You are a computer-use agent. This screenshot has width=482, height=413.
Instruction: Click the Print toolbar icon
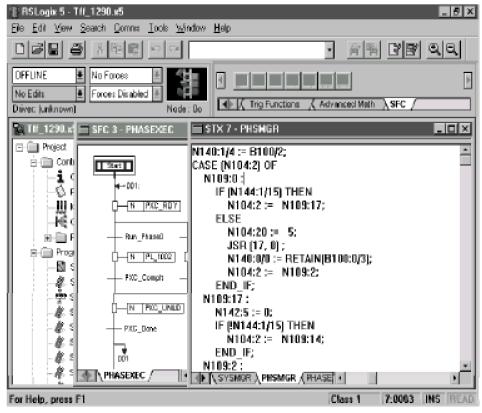(77, 49)
